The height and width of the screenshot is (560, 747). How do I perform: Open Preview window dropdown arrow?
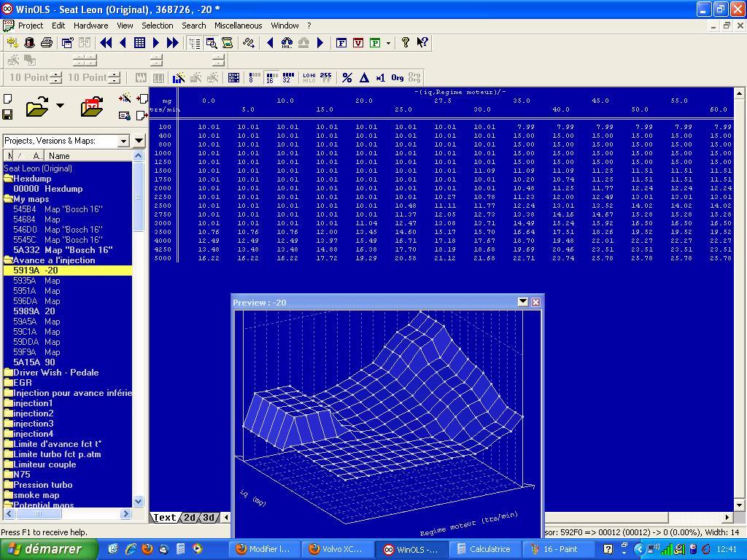522,302
